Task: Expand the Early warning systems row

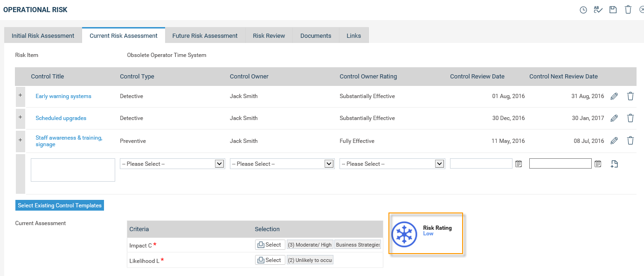Action: coord(20,95)
